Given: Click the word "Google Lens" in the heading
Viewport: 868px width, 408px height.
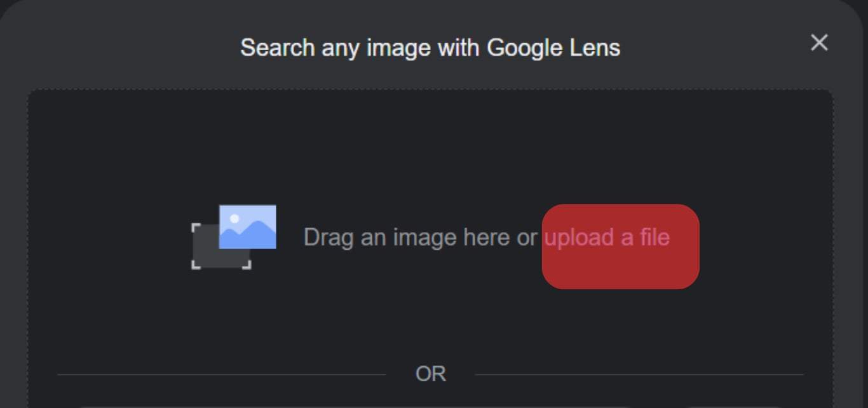Looking at the screenshot, I should point(553,48).
